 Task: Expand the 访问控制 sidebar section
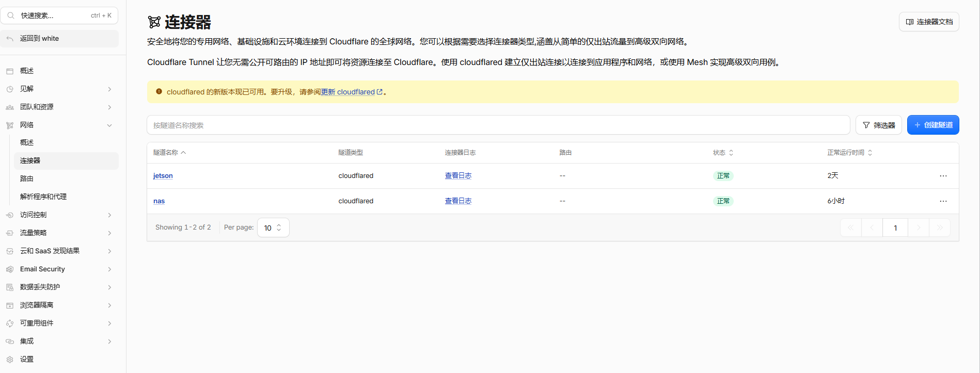(109, 215)
